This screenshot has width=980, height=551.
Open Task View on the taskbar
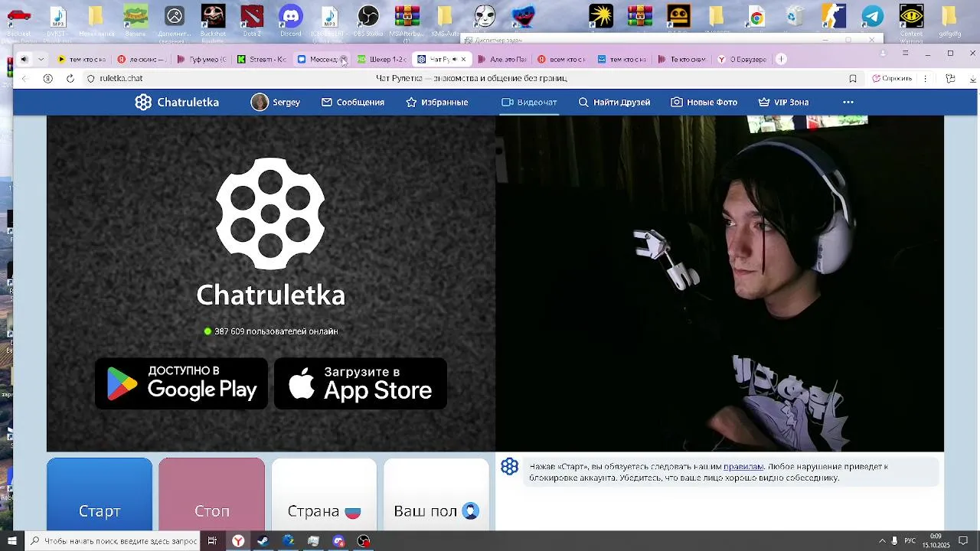pos(212,541)
